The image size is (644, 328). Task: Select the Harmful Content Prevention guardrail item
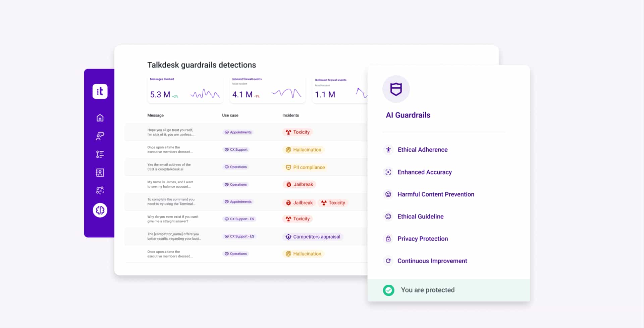436,194
